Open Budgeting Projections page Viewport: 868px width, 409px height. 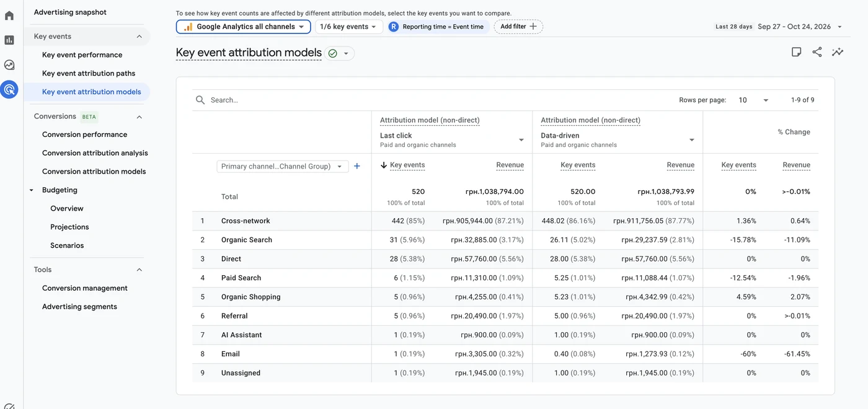[x=69, y=227]
